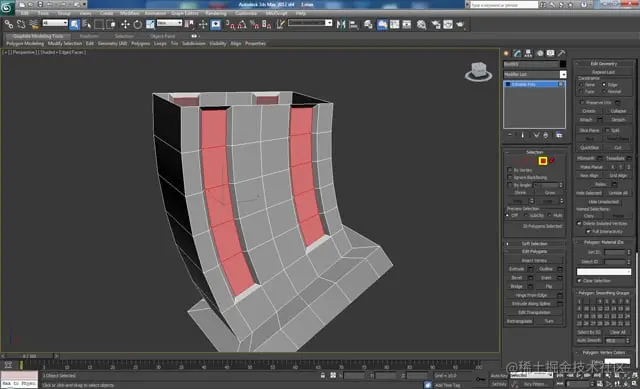
Task: Enable the By Angle checkbox
Action: 509,185
